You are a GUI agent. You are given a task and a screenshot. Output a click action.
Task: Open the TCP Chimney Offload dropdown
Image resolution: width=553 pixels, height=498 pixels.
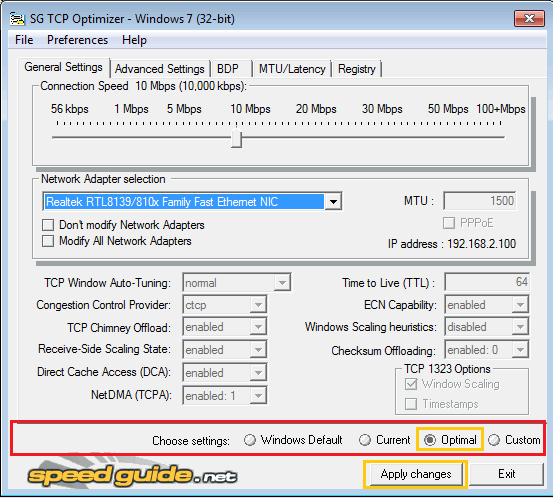[258, 327]
